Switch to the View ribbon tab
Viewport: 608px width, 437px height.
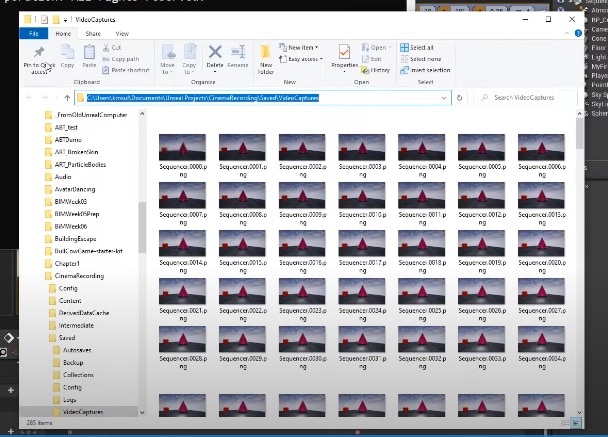tap(122, 34)
